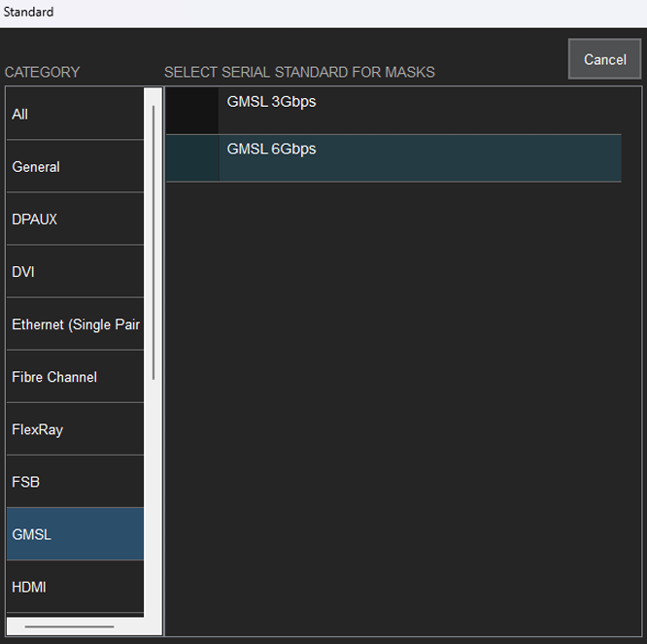Choose the General category
The height and width of the screenshot is (644, 647).
click(x=75, y=166)
